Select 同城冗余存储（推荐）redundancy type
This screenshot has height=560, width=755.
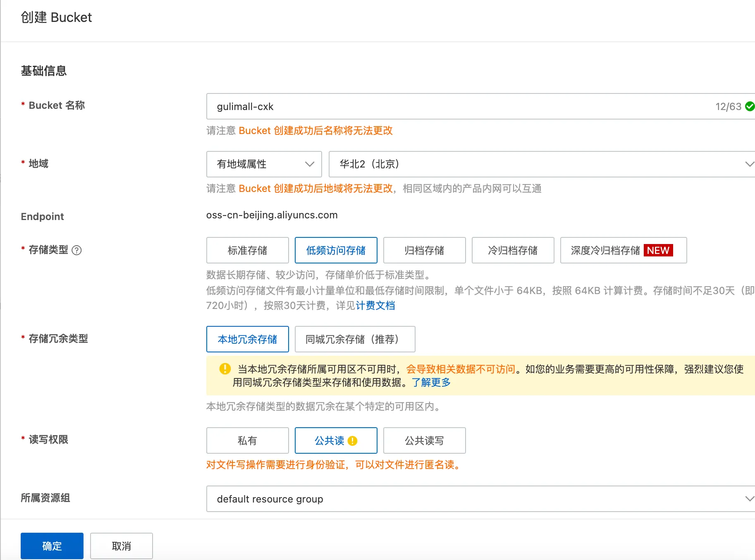click(x=355, y=339)
